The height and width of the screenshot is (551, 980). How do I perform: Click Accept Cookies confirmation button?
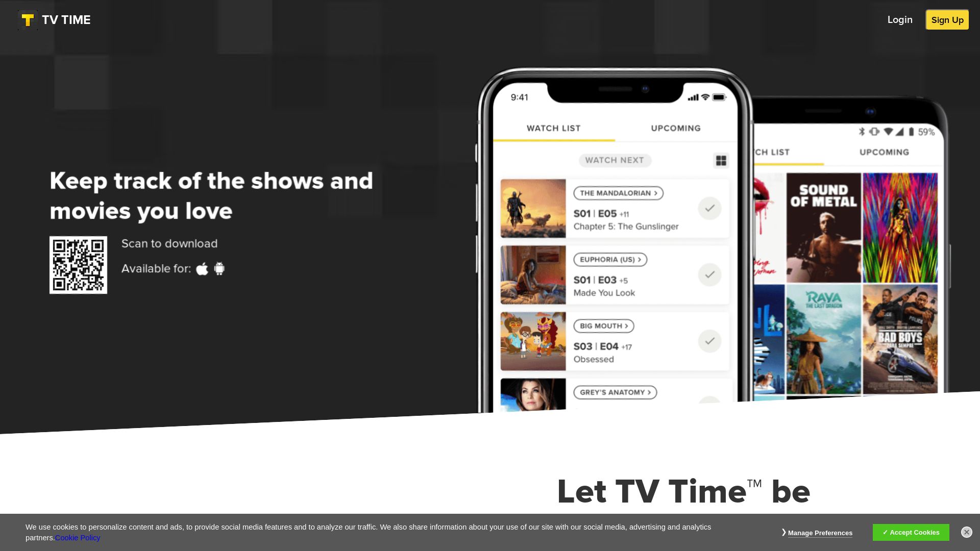point(911,532)
